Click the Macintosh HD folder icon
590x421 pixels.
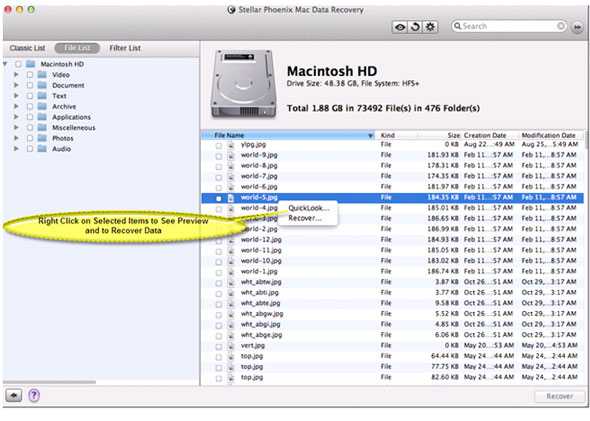point(31,64)
